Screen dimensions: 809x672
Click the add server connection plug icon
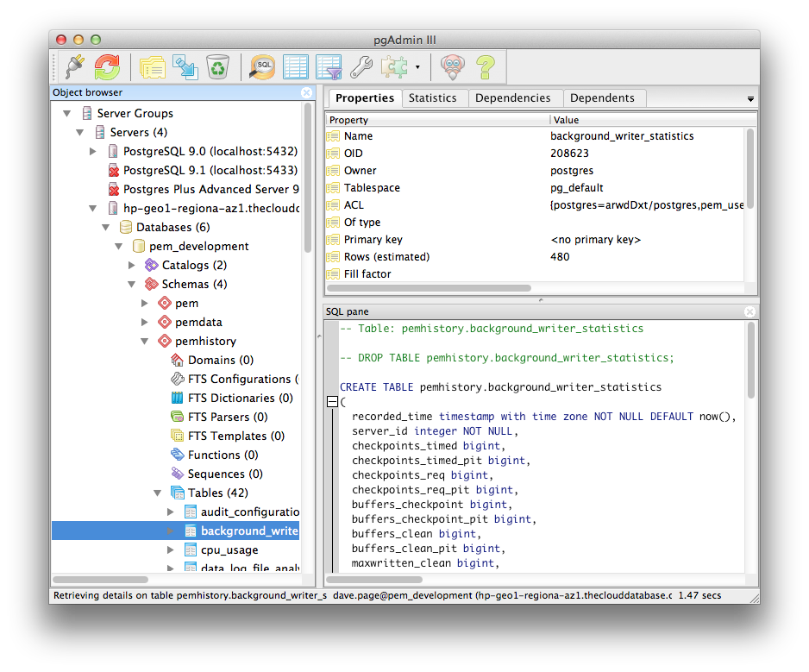tap(76, 66)
